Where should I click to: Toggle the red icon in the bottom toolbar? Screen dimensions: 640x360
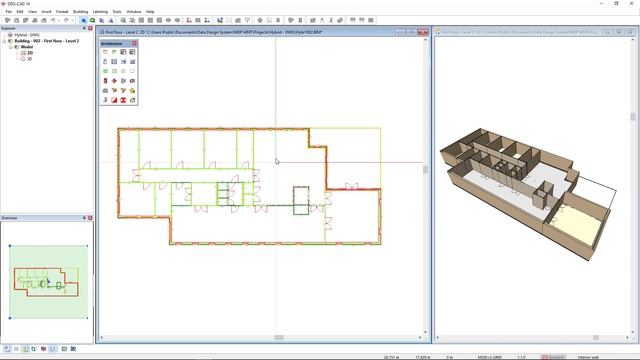pyautogui.click(x=44, y=349)
